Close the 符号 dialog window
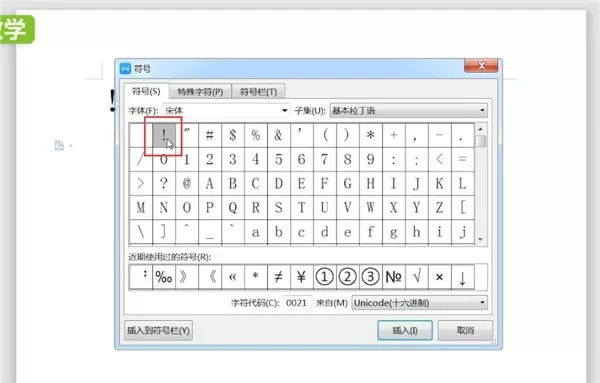The width and height of the screenshot is (600, 383). pyautogui.click(x=481, y=66)
